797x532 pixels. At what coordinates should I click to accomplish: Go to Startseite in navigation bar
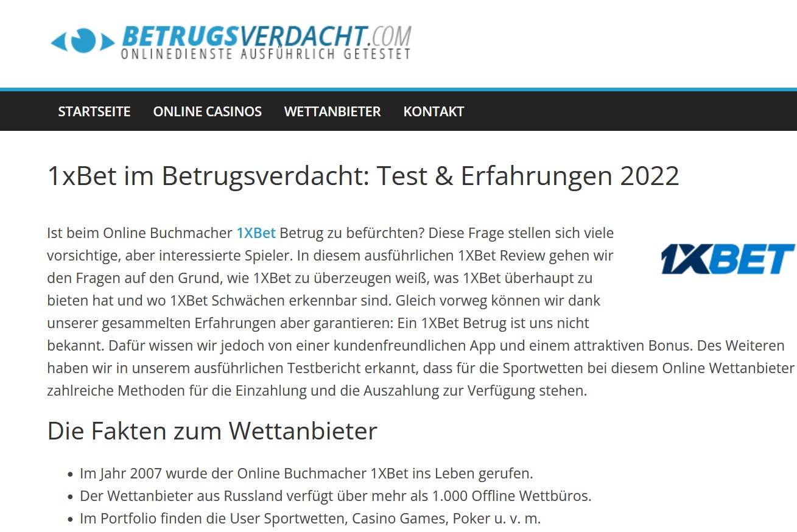[94, 111]
